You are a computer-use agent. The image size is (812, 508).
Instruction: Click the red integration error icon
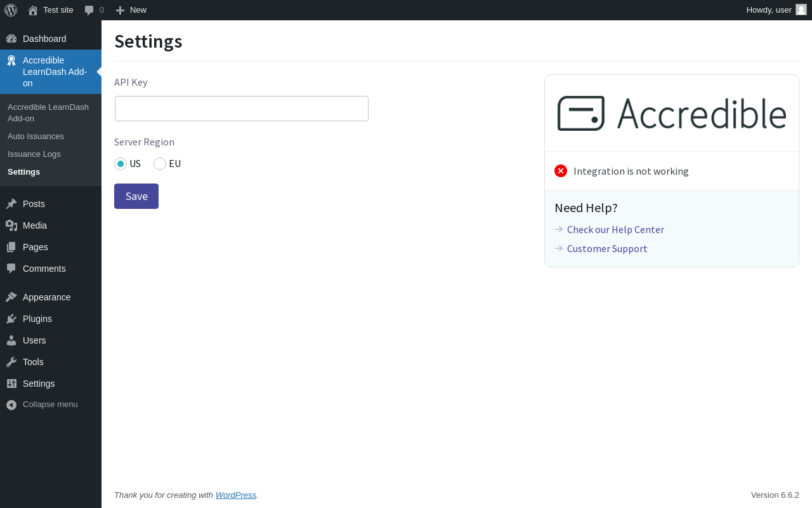[x=561, y=171]
